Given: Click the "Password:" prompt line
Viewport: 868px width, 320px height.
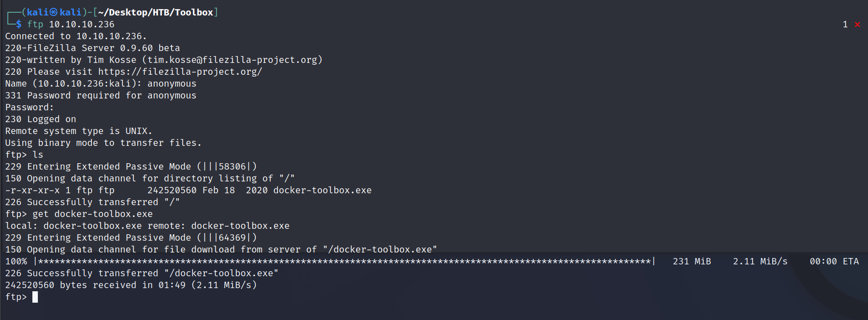Looking at the screenshot, I should point(29,107).
